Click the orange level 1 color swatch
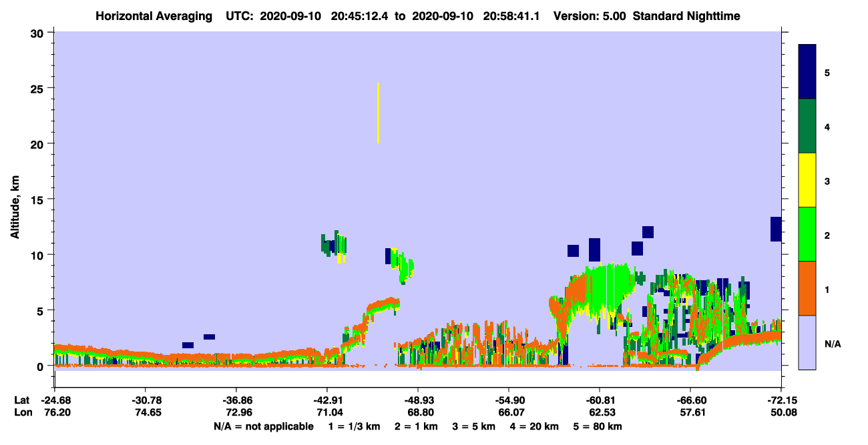Screen dimensions: 868x445 [x=807, y=288]
